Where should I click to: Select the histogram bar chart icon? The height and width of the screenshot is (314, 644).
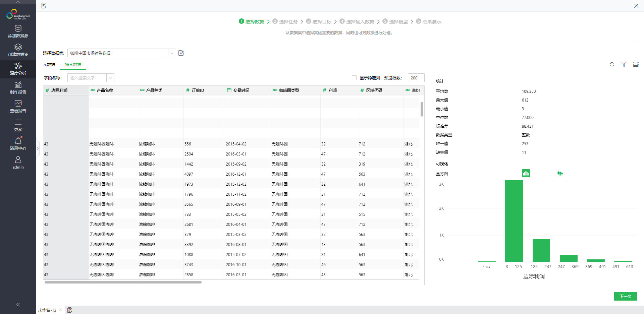point(526,173)
